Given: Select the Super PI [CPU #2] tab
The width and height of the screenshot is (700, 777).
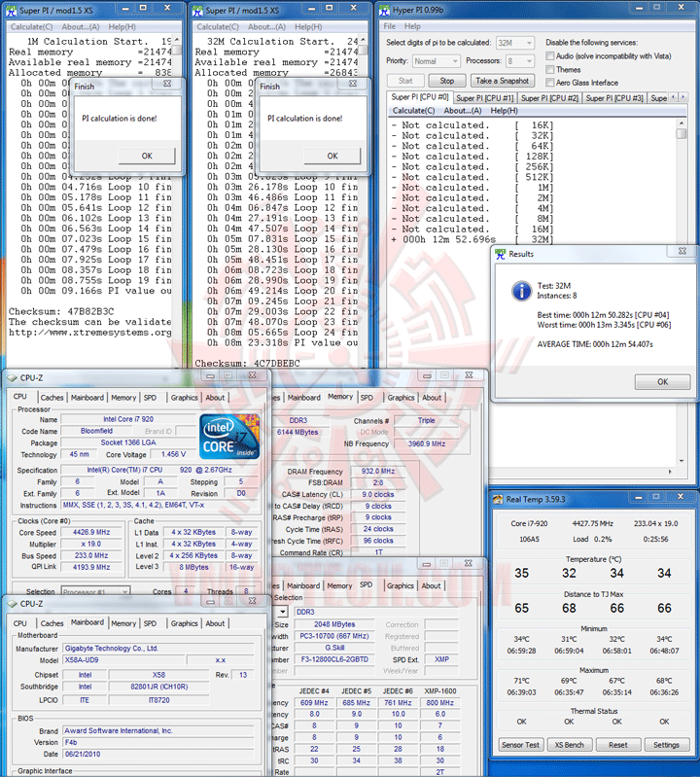Looking at the screenshot, I should [549, 98].
